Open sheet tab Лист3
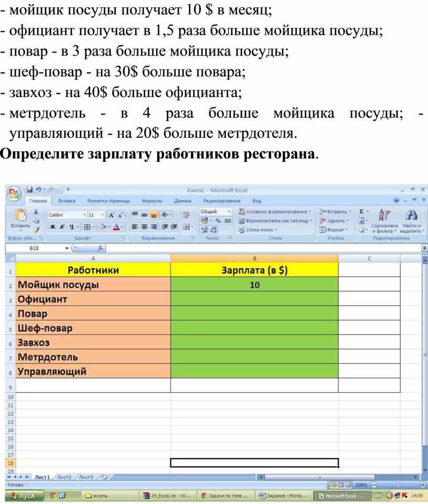Image resolution: width=428 pixels, height=504 pixels. point(86,477)
